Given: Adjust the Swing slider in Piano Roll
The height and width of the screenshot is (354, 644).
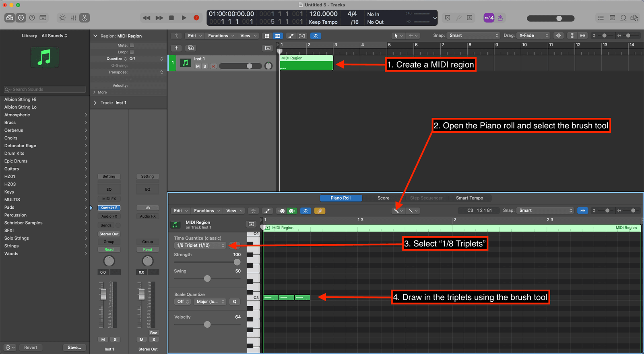Looking at the screenshot, I should pos(207,278).
